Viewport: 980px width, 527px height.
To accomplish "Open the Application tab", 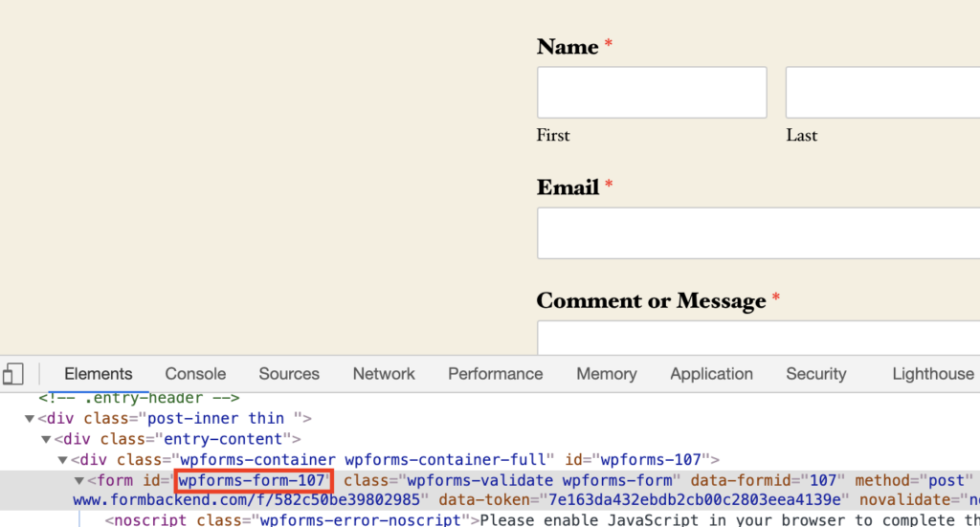I will point(711,374).
